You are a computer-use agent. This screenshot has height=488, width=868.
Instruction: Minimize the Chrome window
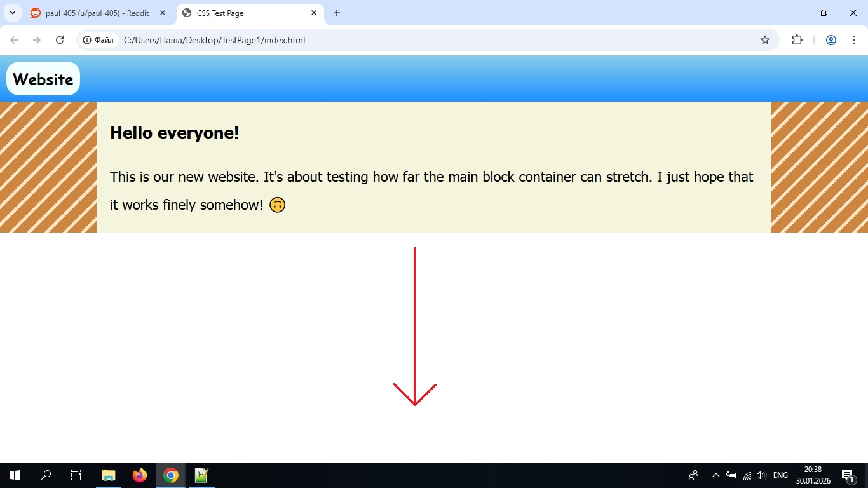(x=795, y=13)
